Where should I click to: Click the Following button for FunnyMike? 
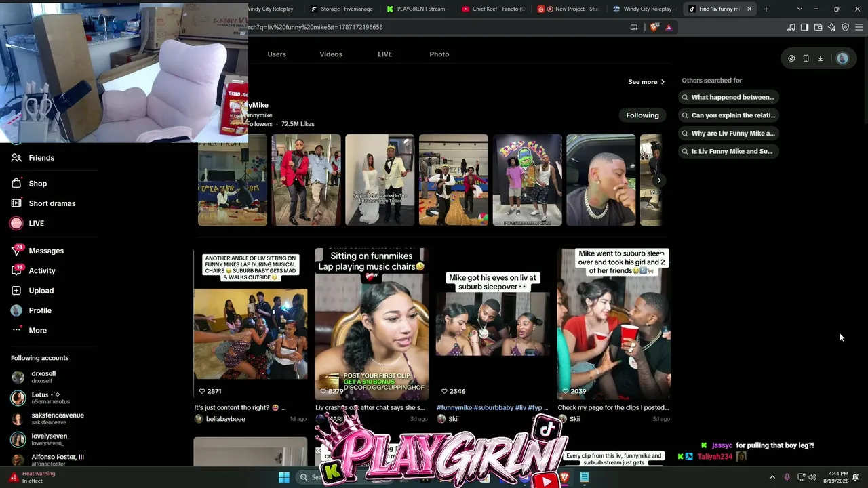pos(642,115)
